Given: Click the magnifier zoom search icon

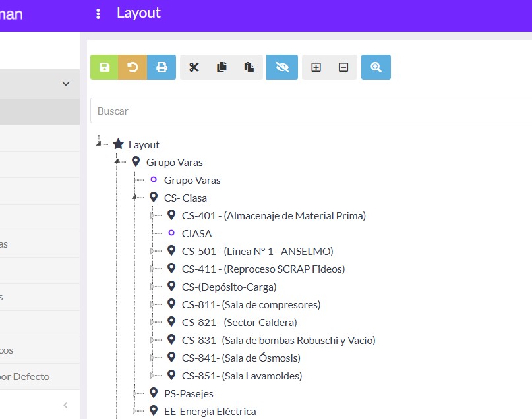Looking at the screenshot, I should pyautogui.click(x=376, y=67).
